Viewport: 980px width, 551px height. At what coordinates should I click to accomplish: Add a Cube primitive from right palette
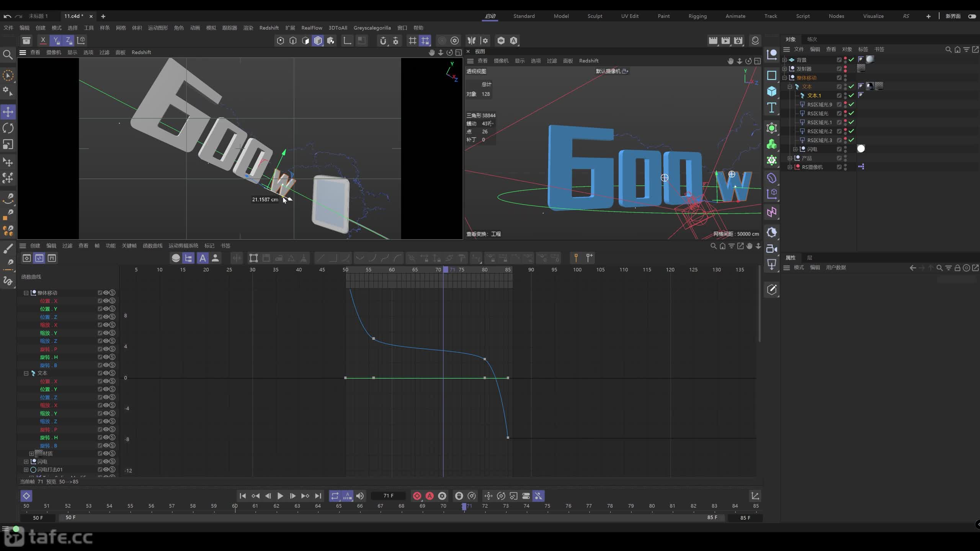pos(771,91)
